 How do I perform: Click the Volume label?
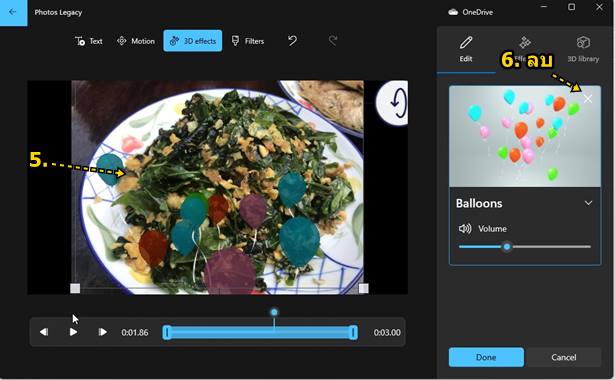pos(492,229)
